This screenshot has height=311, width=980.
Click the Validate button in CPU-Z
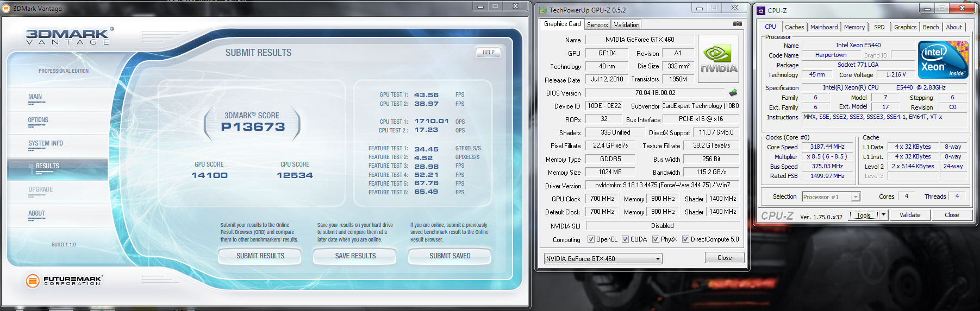pos(910,215)
